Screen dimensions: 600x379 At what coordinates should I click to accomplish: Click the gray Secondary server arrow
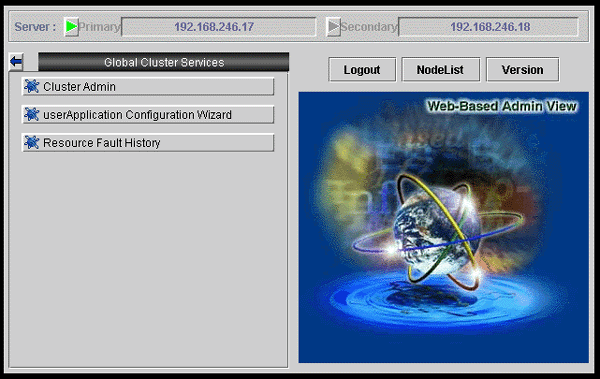point(333,27)
